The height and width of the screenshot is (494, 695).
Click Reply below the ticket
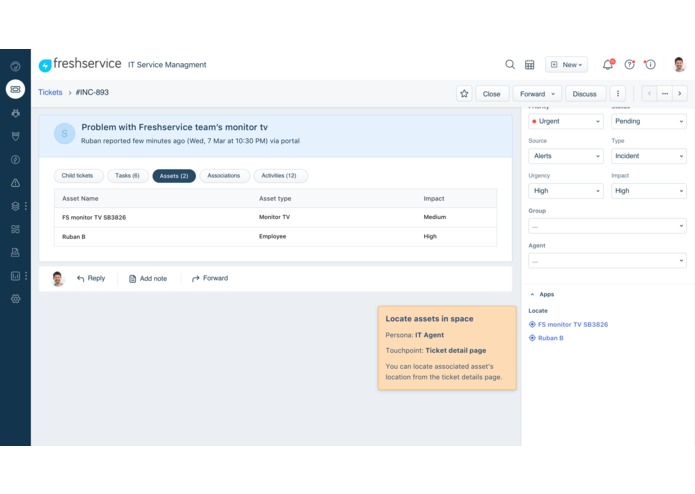91,278
